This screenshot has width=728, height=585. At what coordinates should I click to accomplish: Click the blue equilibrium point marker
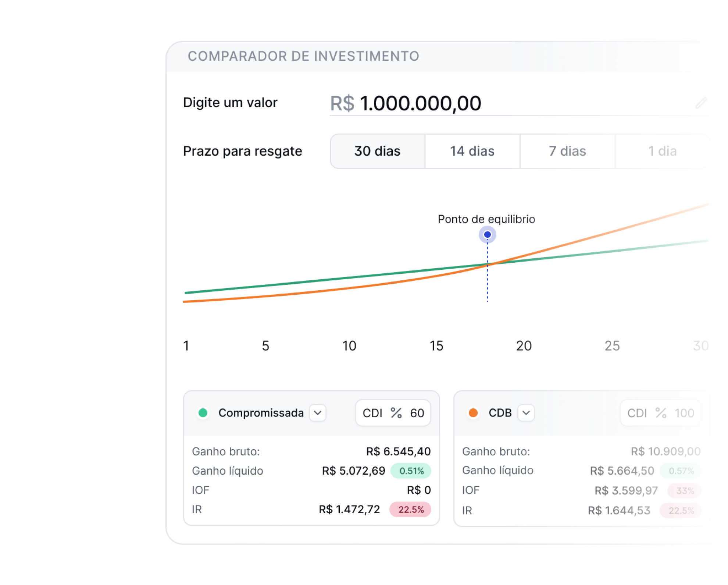[487, 235]
